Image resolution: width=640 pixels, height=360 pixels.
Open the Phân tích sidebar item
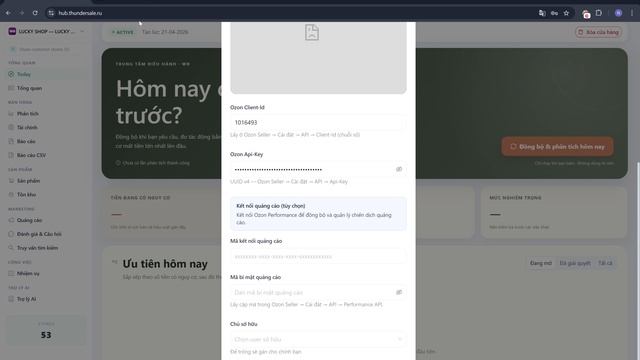(46, 114)
